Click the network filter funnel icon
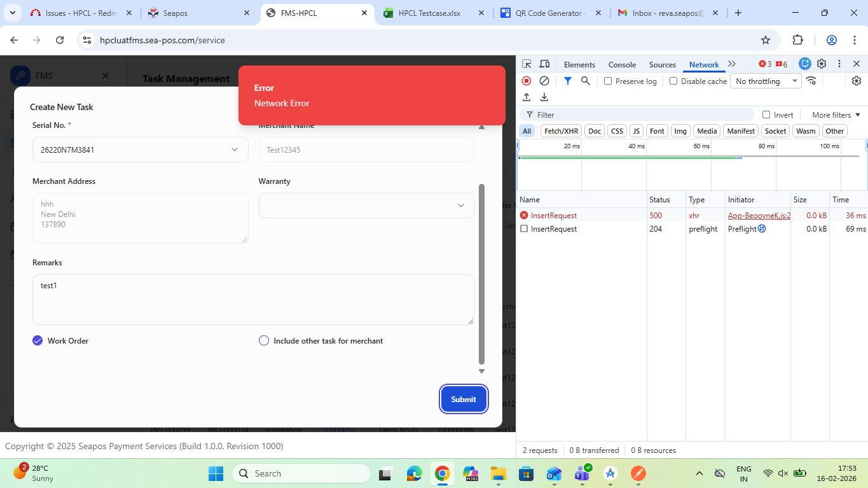This screenshot has width=868, height=488. click(x=567, y=81)
